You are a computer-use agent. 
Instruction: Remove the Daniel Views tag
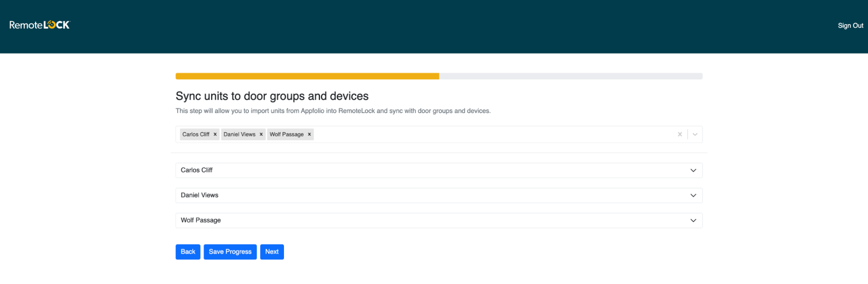(261, 134)
